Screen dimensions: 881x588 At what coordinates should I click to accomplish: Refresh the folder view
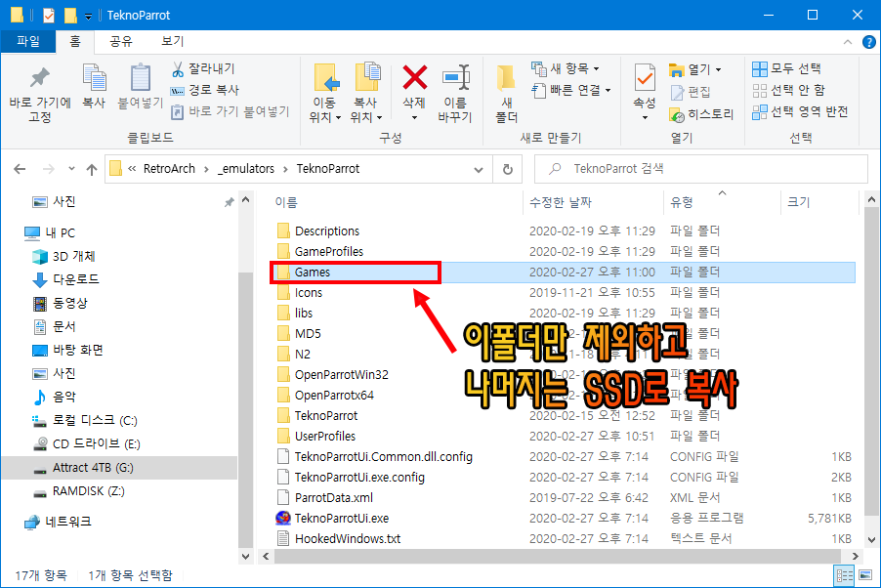[x=507, y=169]
